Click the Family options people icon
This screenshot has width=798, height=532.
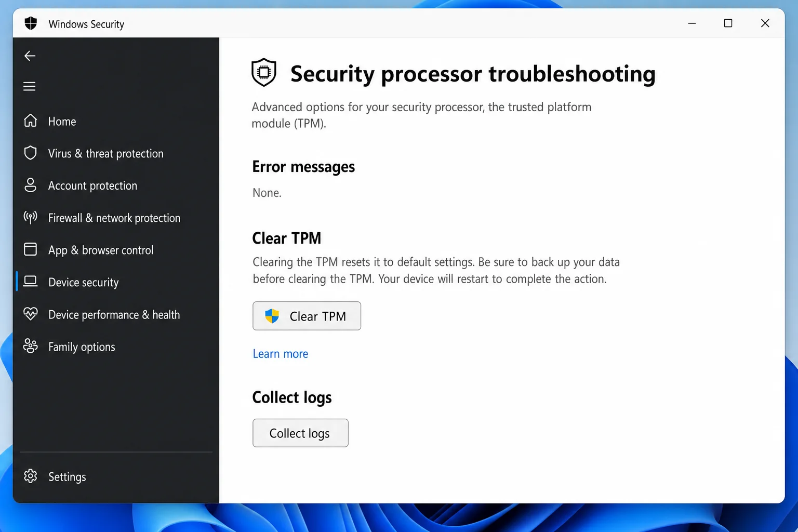pos(31,346)
